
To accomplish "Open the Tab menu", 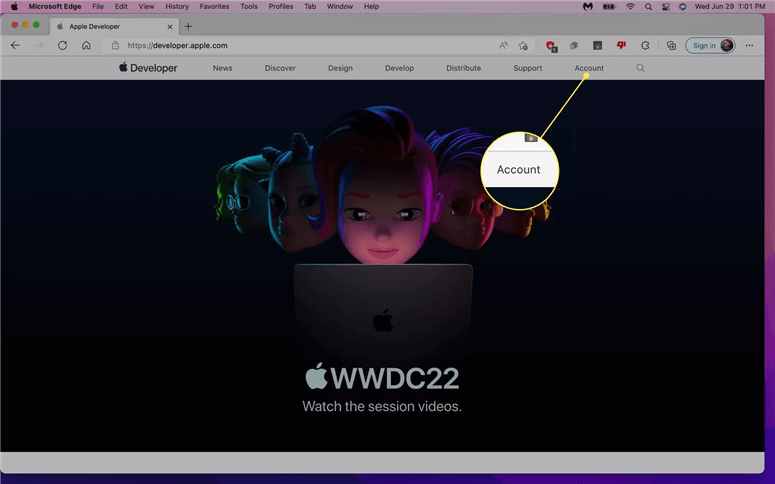I will [310, 6].
